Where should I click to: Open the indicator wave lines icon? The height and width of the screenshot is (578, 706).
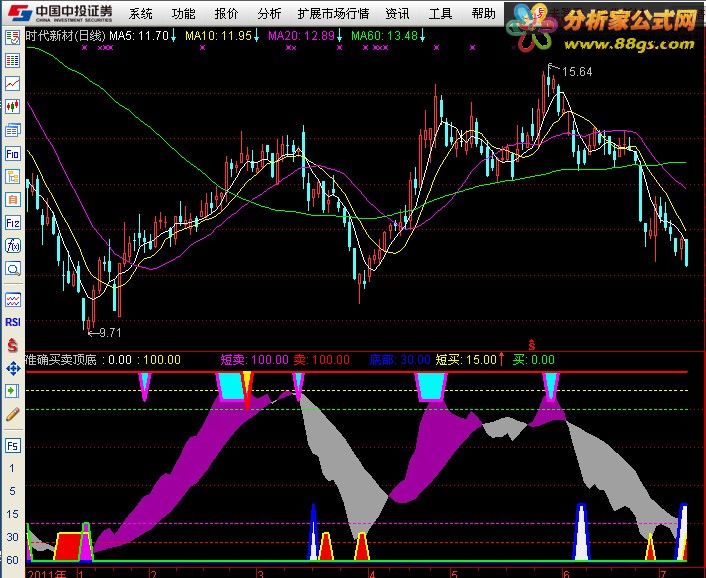[13, 299]
